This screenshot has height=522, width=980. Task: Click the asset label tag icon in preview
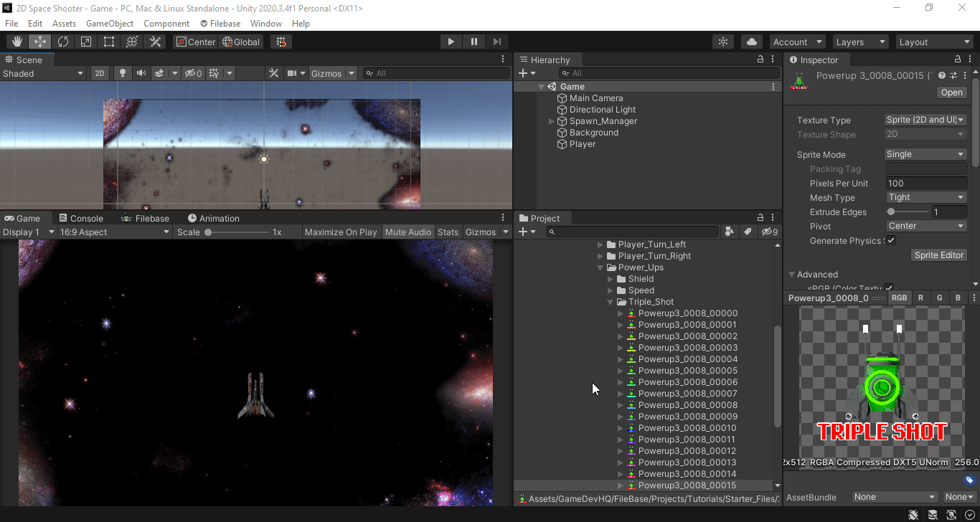(x=969, y=480)
